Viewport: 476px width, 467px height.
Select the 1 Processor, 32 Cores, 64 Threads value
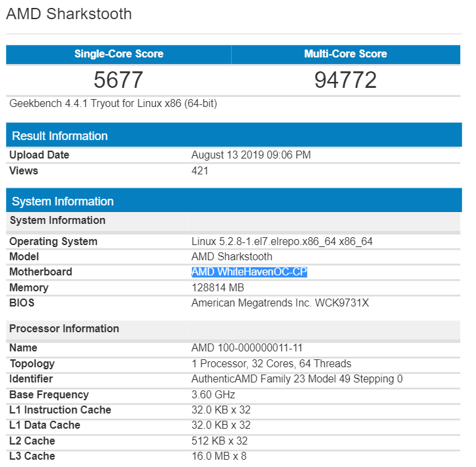tap(271, 363)
